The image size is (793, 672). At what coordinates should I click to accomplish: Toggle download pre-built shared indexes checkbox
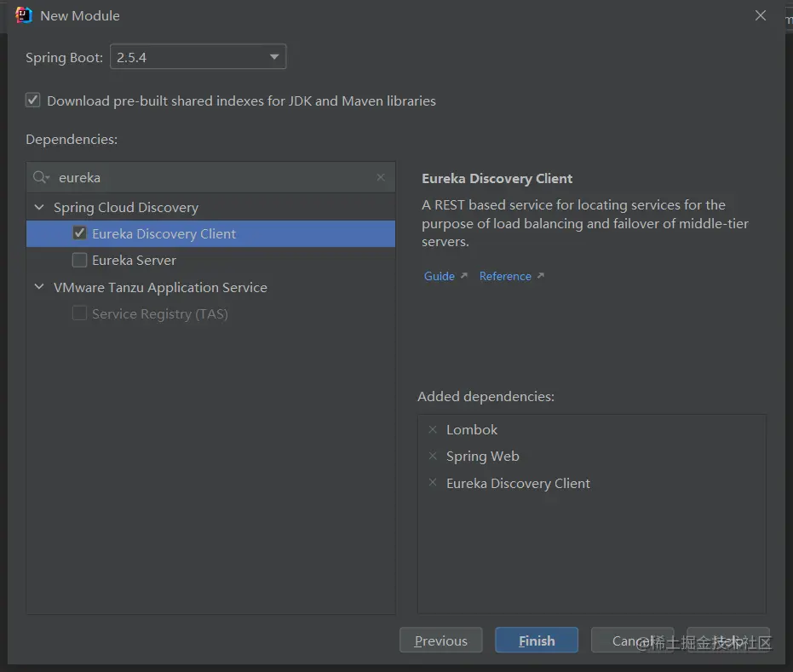[x=33, y=101]
